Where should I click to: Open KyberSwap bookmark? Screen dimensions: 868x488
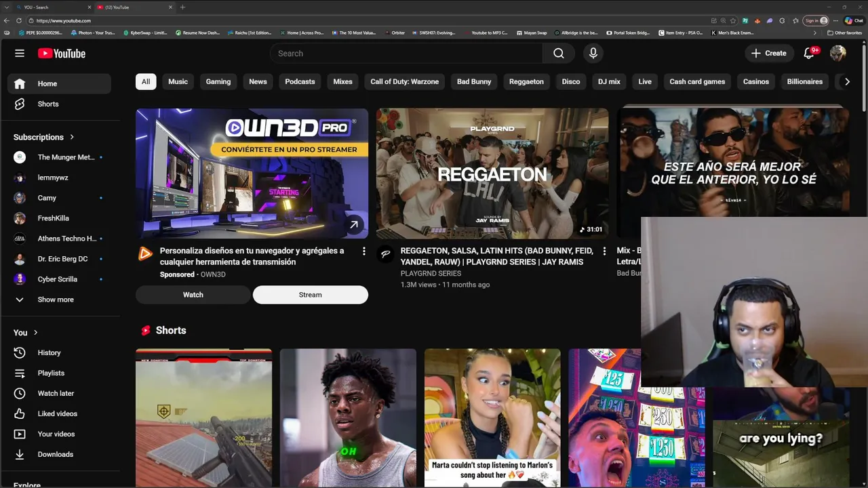click(x=146, y=33)
